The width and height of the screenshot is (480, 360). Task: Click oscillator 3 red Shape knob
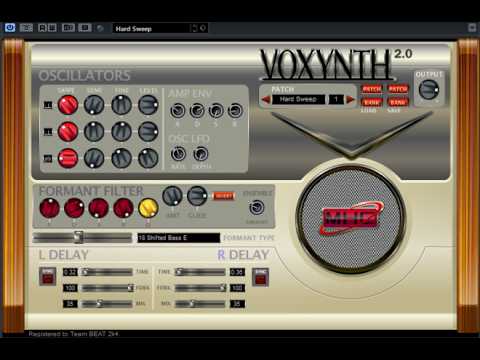tap(68, 158)
